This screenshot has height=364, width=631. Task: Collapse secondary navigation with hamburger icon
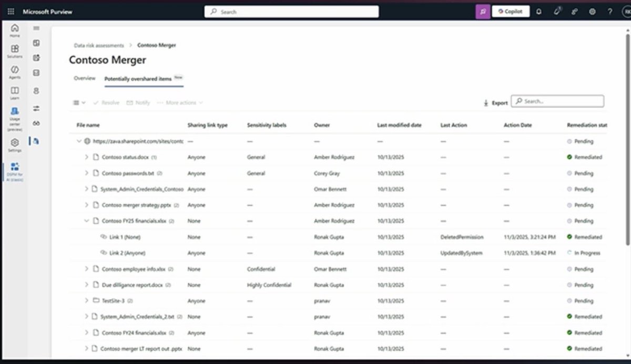36,28
